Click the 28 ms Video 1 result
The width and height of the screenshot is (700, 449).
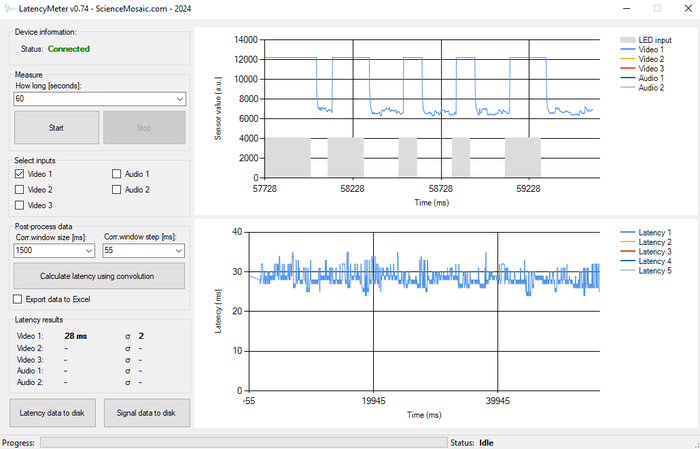(x=76, y=336)
